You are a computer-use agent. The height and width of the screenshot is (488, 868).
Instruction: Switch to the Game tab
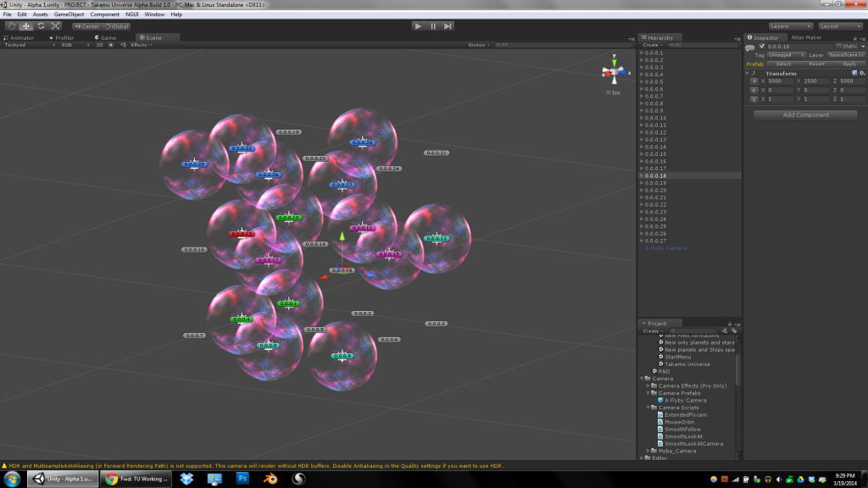click(x=106, y=37)
